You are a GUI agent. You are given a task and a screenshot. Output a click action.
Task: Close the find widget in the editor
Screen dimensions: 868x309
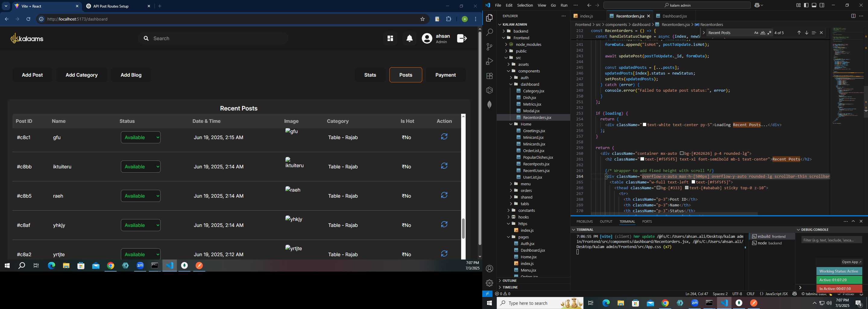coord(822,33)
